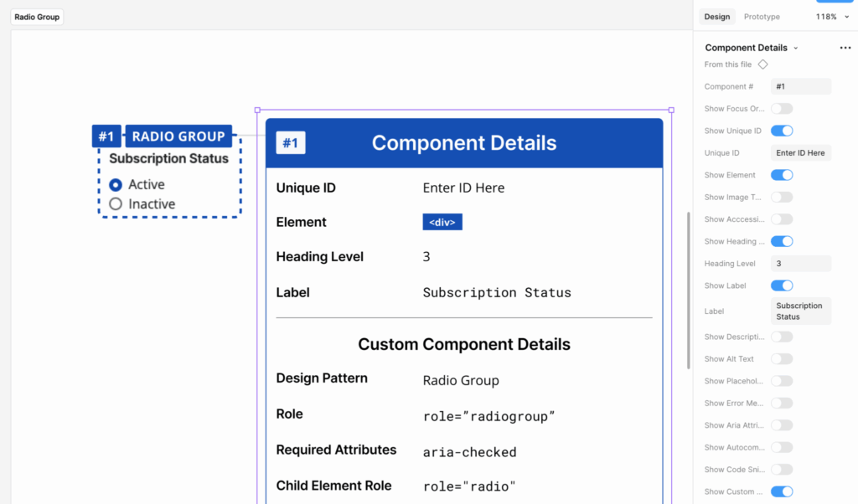The image size is (858, 504).
Task: Enable the Show Alt Text toggle
Action: tap(782, 358)
